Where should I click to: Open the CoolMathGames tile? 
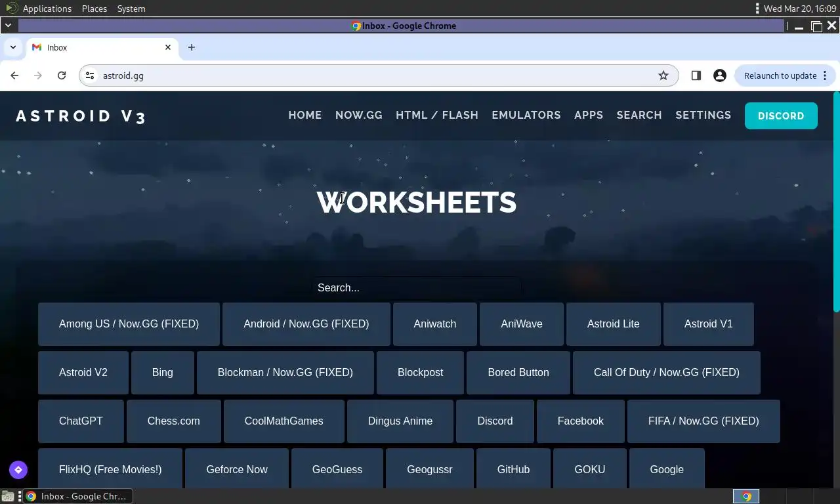click(284, 421)
